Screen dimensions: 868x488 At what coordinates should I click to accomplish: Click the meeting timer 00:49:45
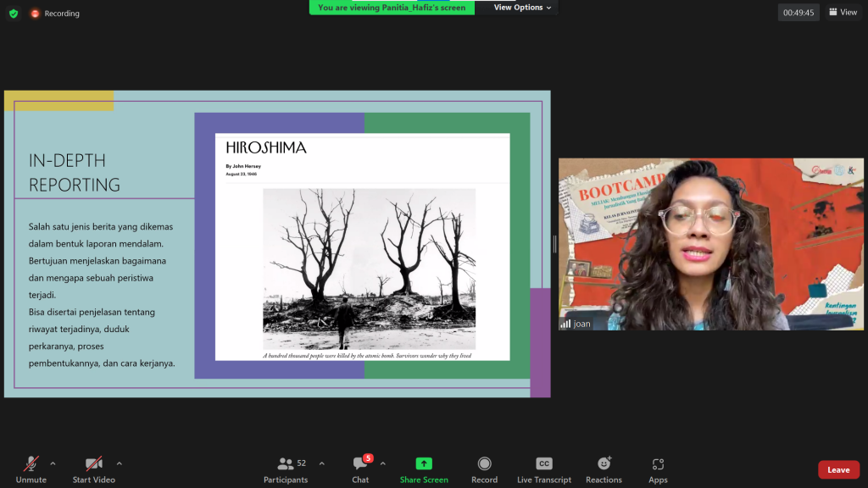798,12
